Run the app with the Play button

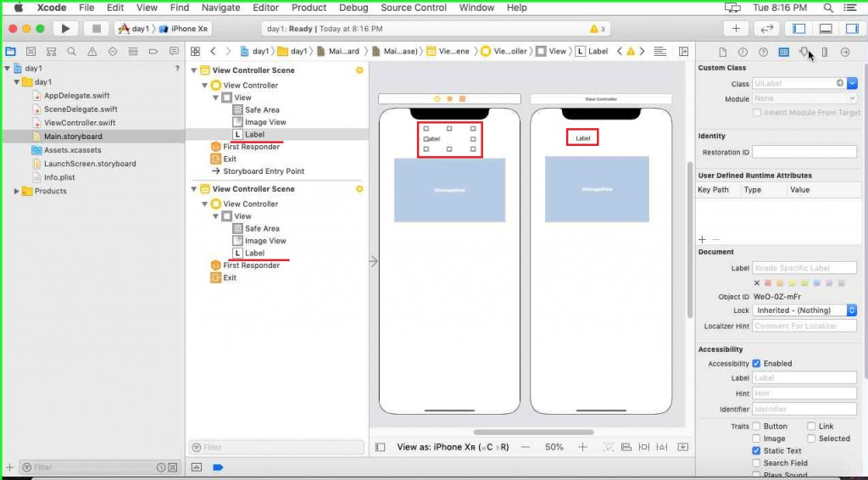tap(65, 28)
